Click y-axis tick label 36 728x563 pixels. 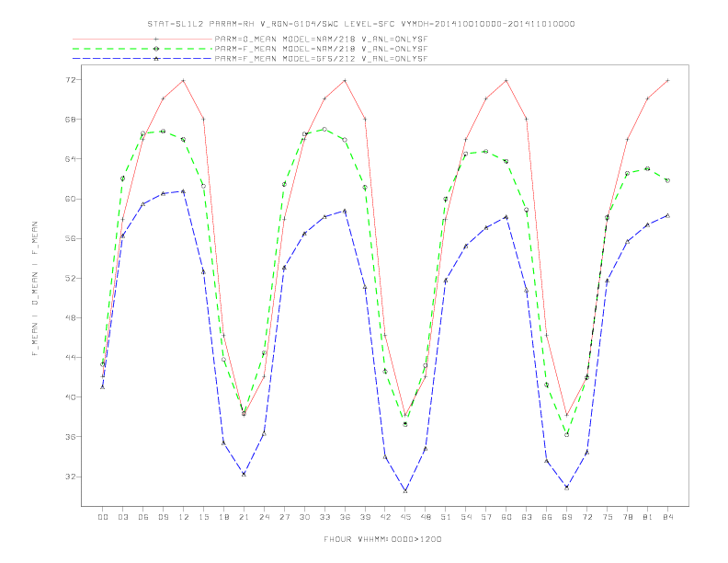pyautogui.click(x=70, y=437)
